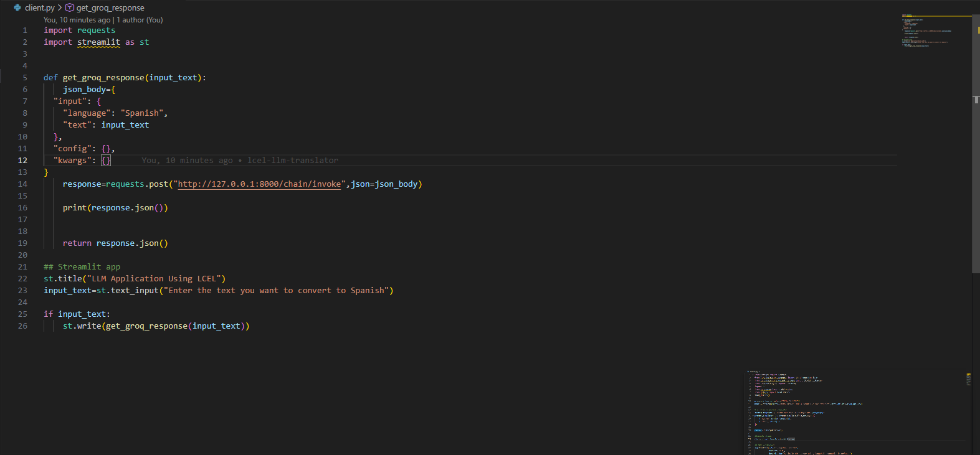The width and height of the screenshot is (980, 455).
Task: Click the "kwargs" dictionary key
Action: coord(72,161)
